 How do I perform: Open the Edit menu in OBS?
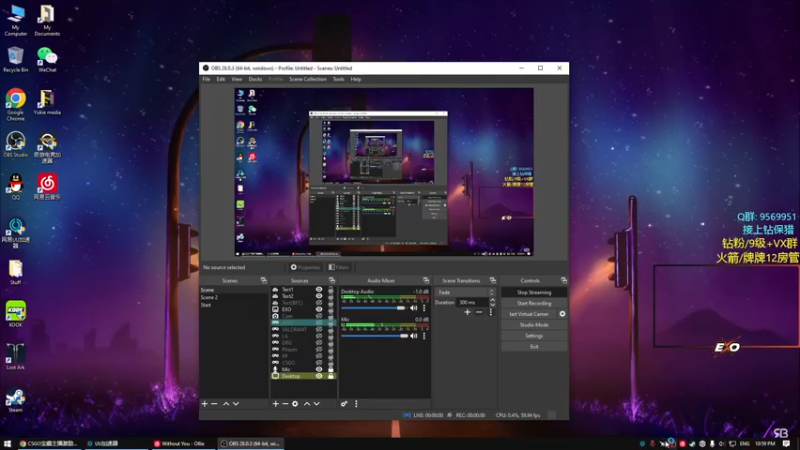tap(220, 79)
